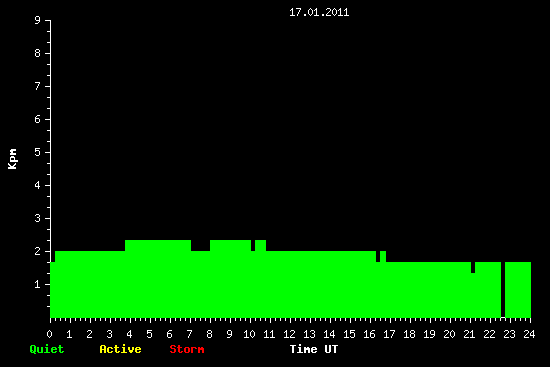Click the raised green bar near hour 5
The width and height of the screenshot is (550, 367).
(158, 246)
